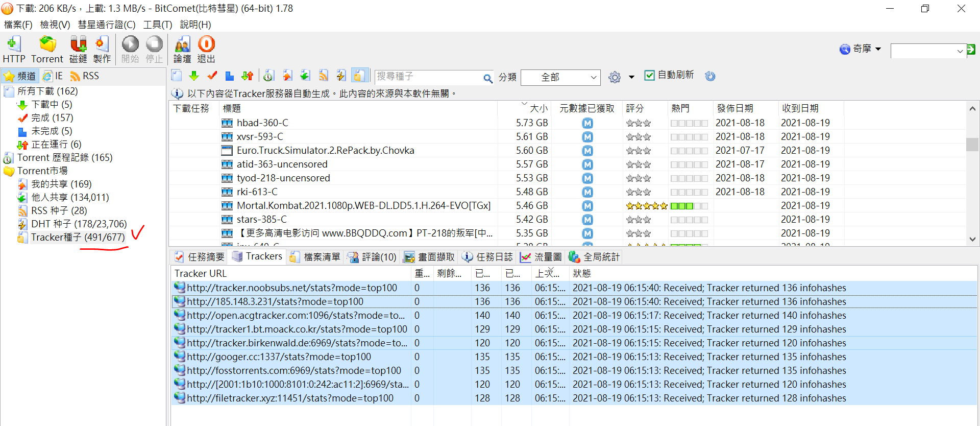Click the green down-arrow downloading filter icon
Image resolution: width=980 pixels, height=426 pixels.
(194, 76)
